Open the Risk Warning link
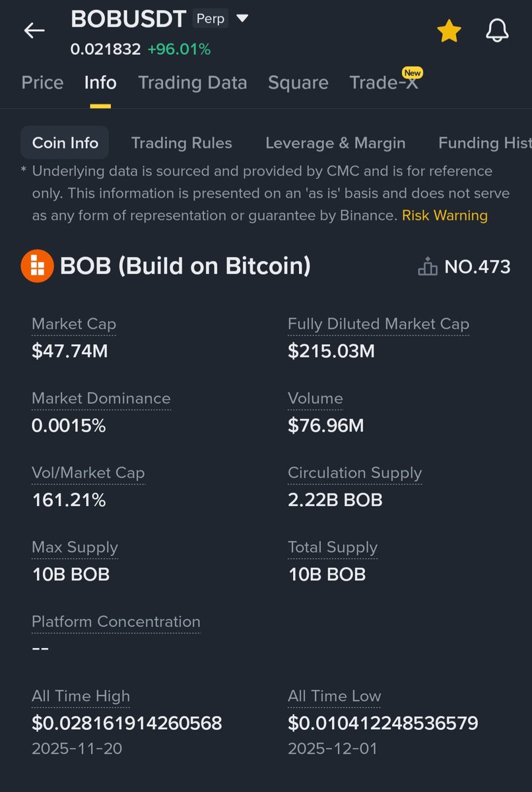 445,216
